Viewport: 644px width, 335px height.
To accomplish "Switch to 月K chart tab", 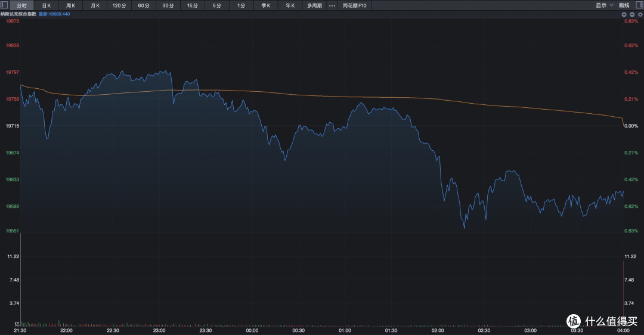I will [x=95, y=5].
